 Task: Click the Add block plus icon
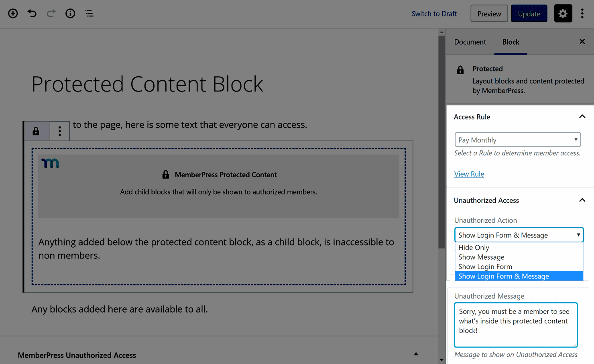click(13, 14)
